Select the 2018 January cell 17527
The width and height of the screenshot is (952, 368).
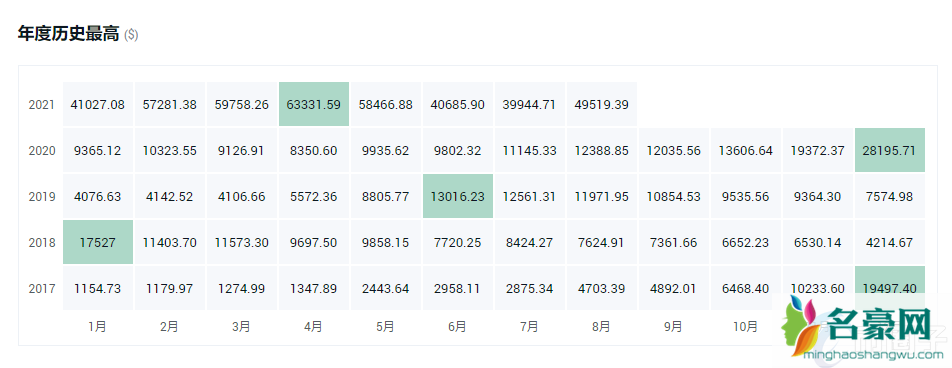point(97,242)
